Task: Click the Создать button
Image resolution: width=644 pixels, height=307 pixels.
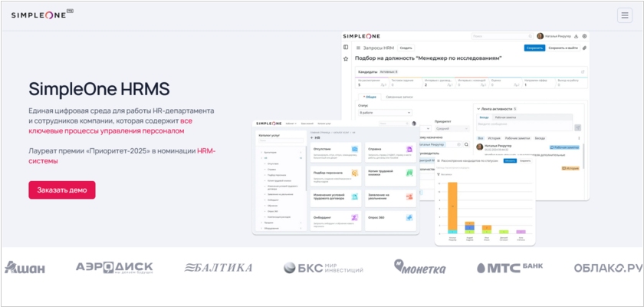Action: coord(406,48)
